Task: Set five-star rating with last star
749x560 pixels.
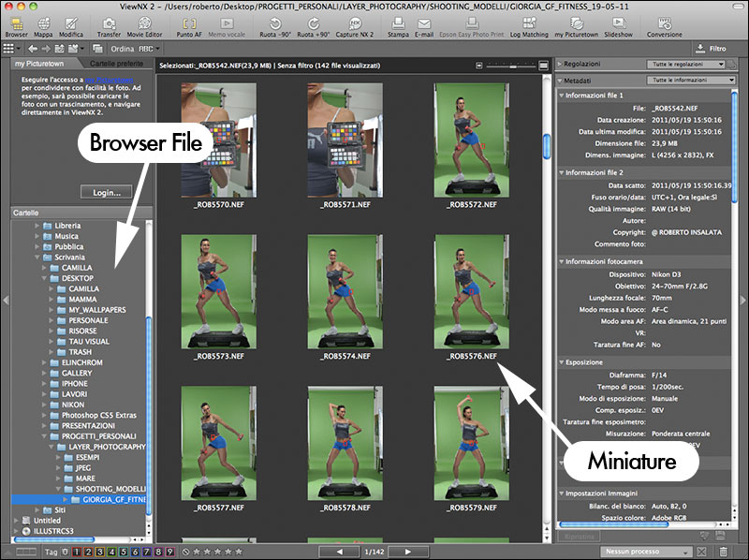Action: coord(239,552)
